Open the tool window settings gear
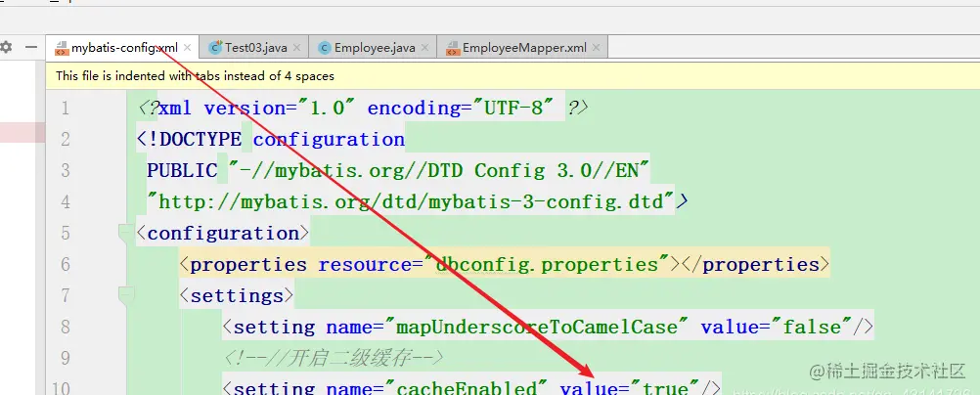This screenshot has width=980, height=395. 6,48
